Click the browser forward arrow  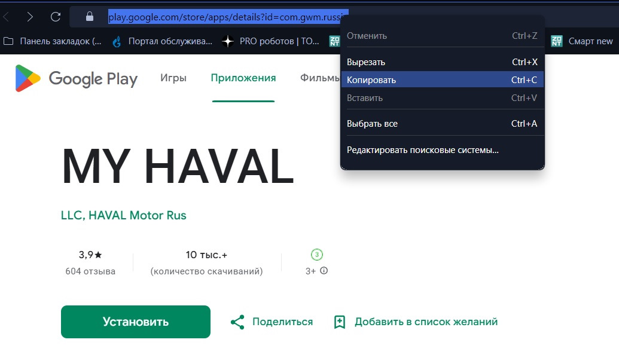tap(30, 17)
